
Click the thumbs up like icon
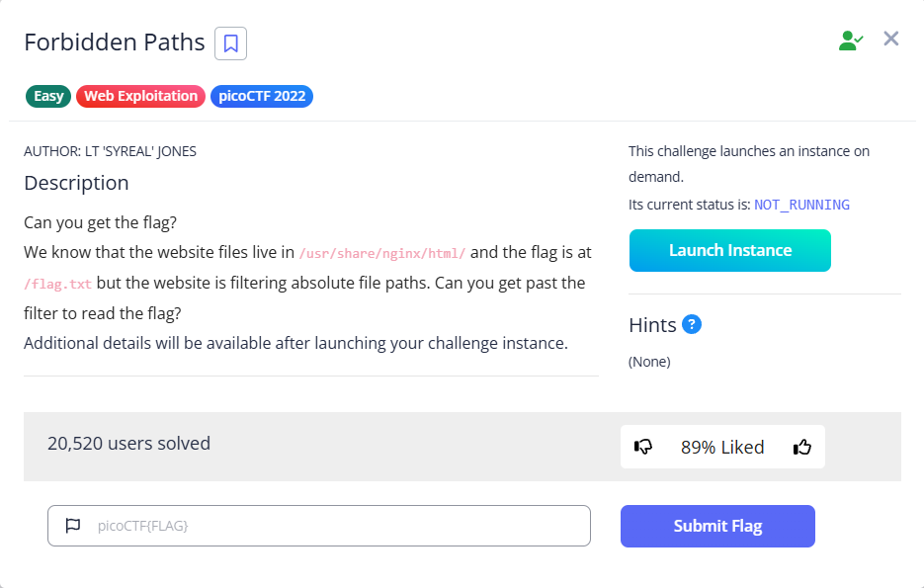click(802, 447)
